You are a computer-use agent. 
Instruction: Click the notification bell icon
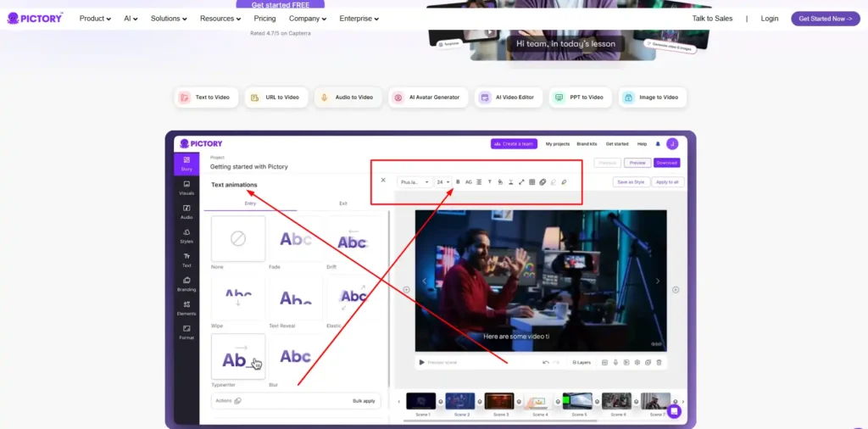click(658, 144)
